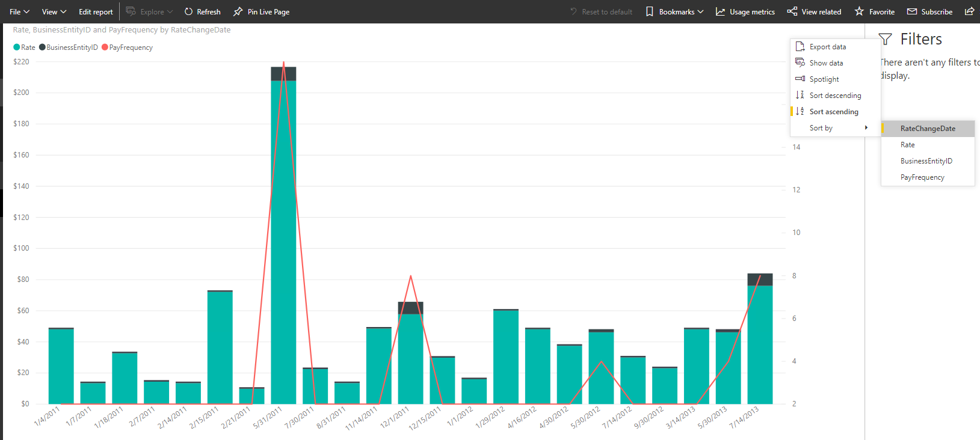
Task: Click View related icon
Action: 792,11
